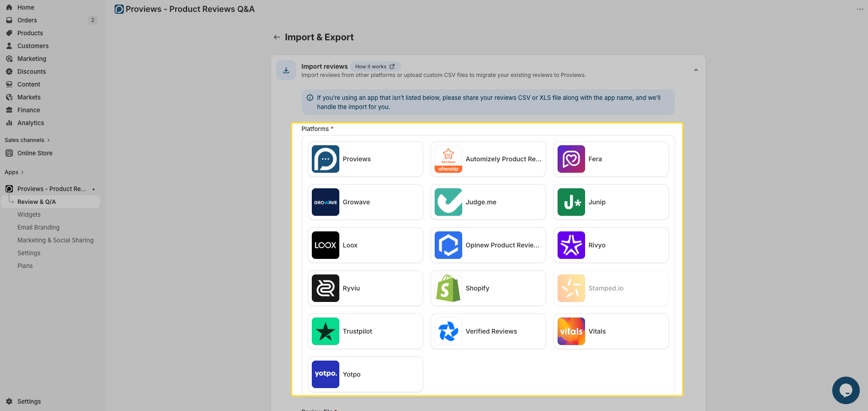Select the Junip platform logo
868x411 pixels.
[571, 202]
